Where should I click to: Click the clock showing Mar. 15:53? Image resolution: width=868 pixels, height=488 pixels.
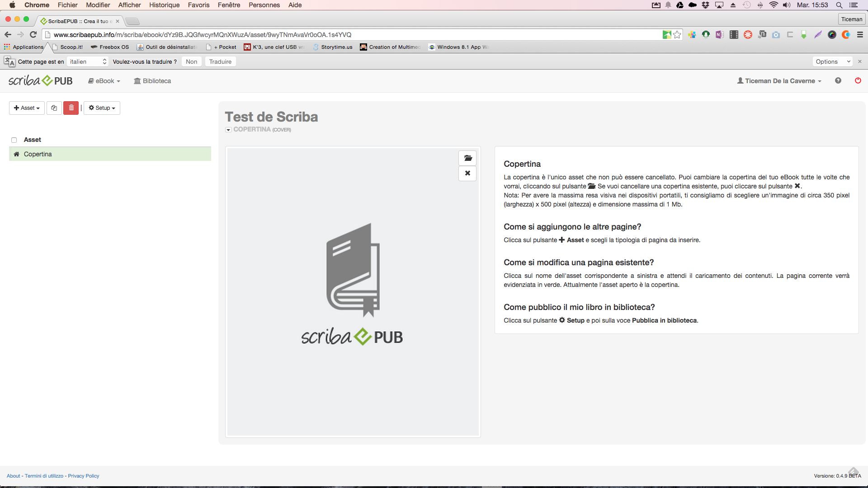click(x=812, y=5)
